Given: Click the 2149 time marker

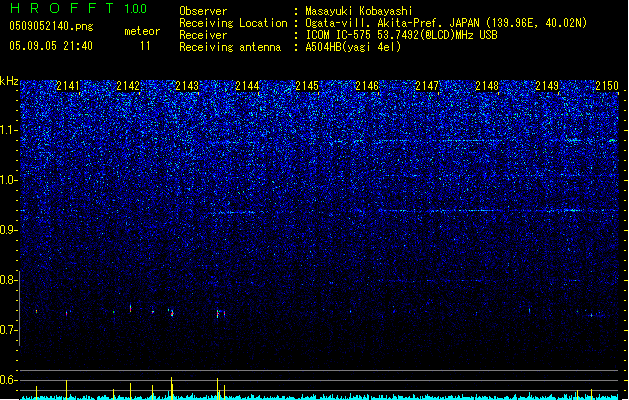Looking at the screenshot, I should tap(547, 86).
